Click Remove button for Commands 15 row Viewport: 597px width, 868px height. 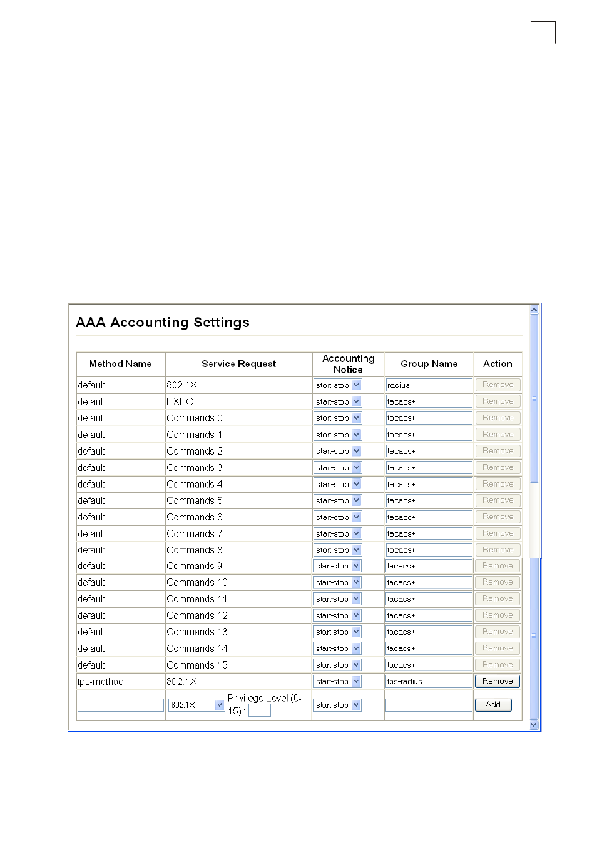tap(497, 665)
